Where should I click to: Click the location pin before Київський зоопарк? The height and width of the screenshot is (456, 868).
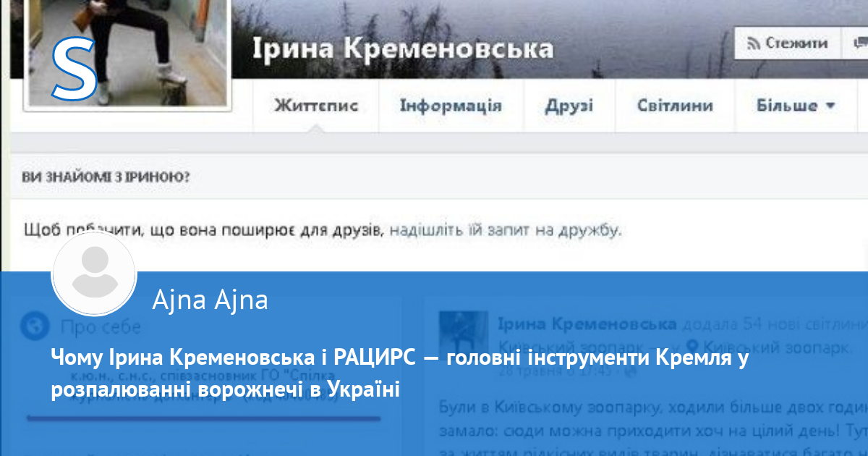tap(693, 347)
